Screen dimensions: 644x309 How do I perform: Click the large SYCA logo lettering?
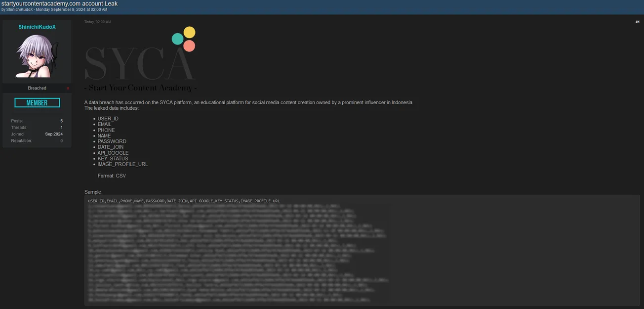pyautogui.click(x=137, y=63)
